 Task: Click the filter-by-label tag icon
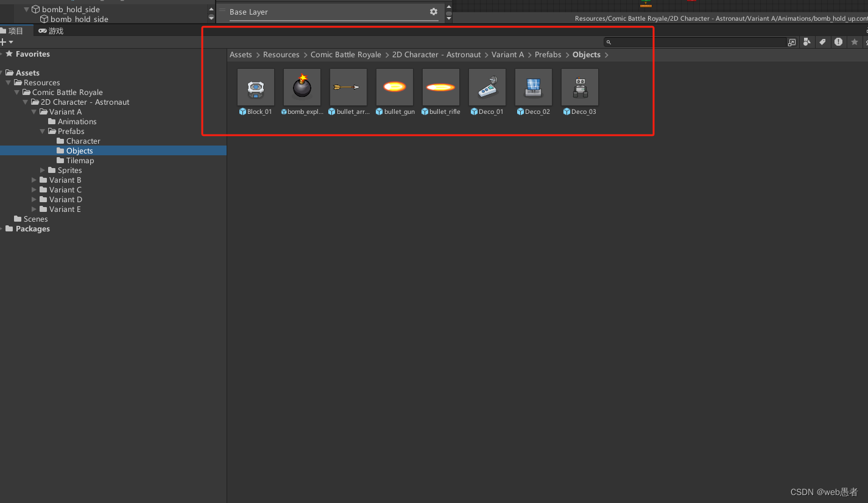pos(822,41)
